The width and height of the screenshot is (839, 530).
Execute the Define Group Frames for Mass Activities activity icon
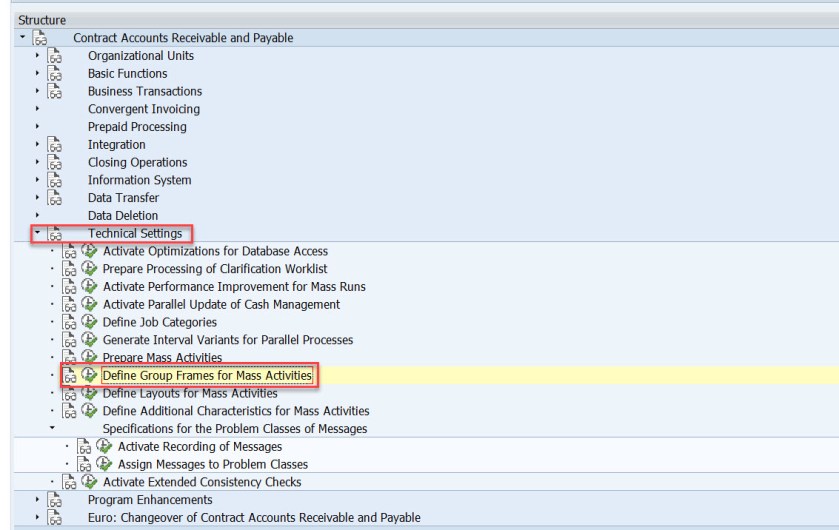click(x=90, y=376)
